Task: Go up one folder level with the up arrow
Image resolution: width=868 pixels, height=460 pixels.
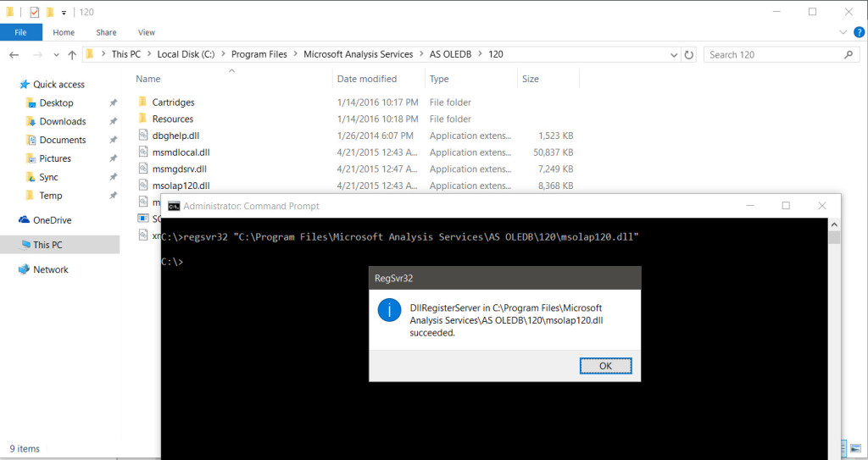Action: click(71, 54)
